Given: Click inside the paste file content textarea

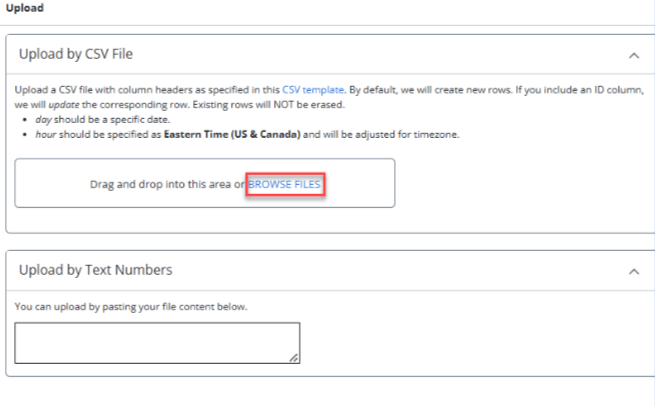Looking at the screenshot, I should coord(157,343).
